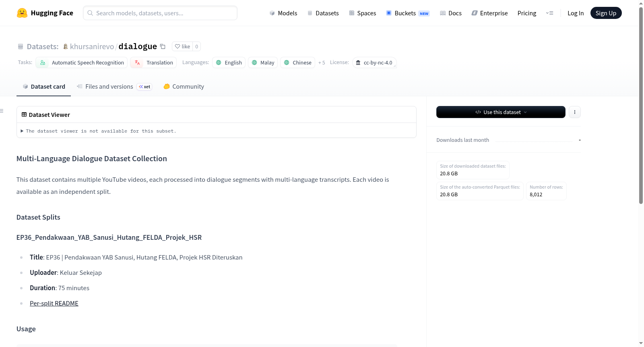Click the Hugging Face logo emoji
644x347 pixels.
click(22, 13)
